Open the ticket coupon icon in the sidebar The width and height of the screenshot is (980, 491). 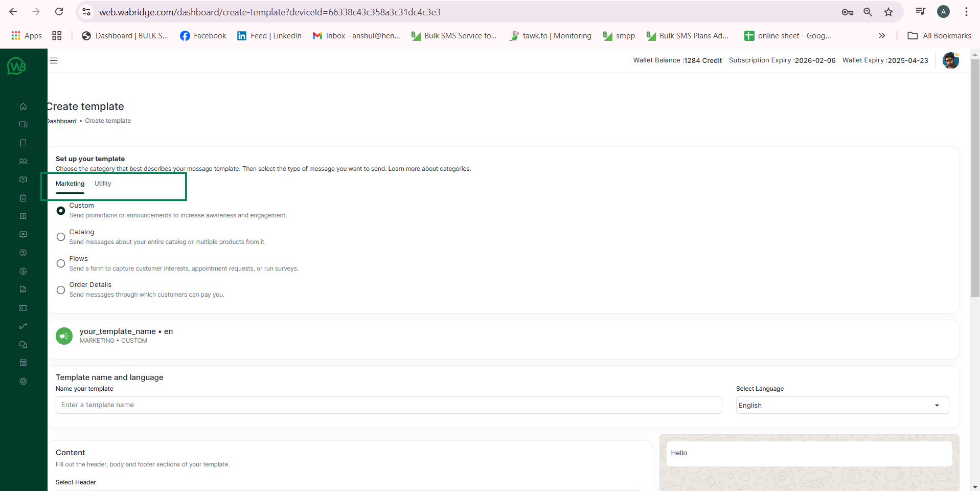pos(23,308)
